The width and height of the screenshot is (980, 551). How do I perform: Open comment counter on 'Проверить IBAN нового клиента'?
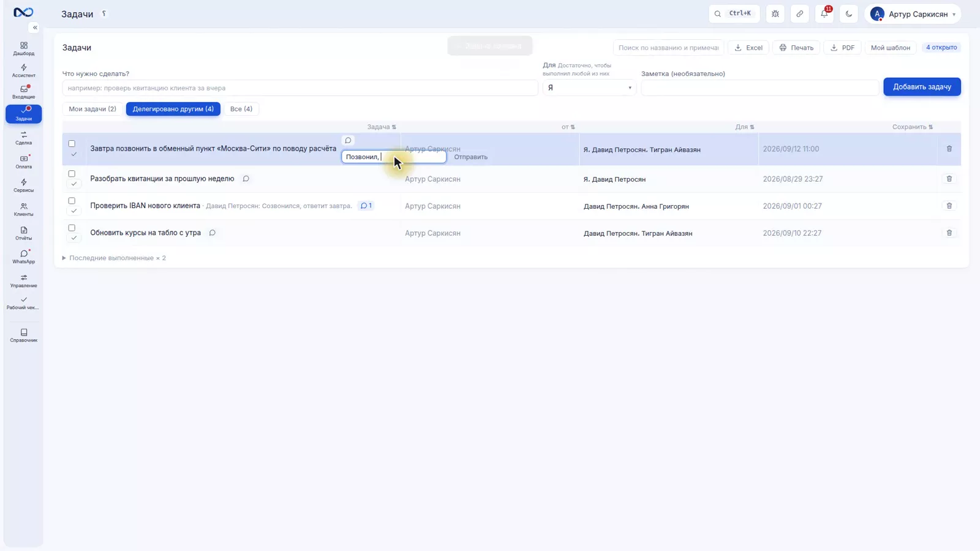tap(366, 206)
